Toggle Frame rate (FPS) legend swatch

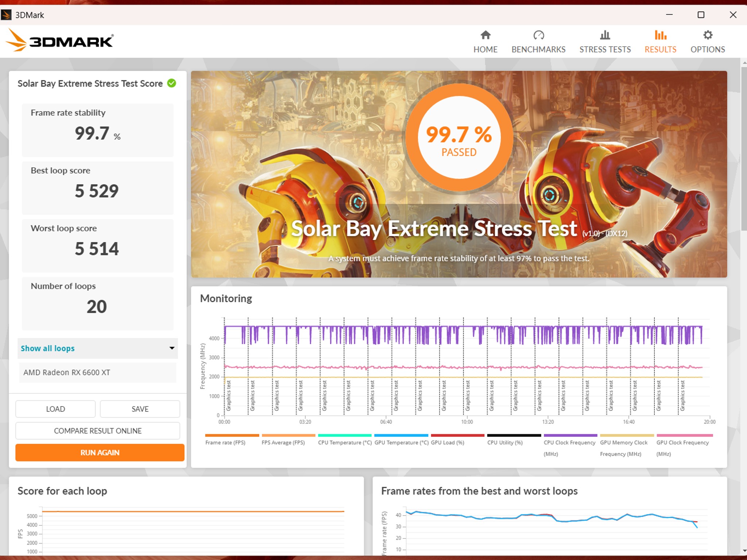[232, 435]
